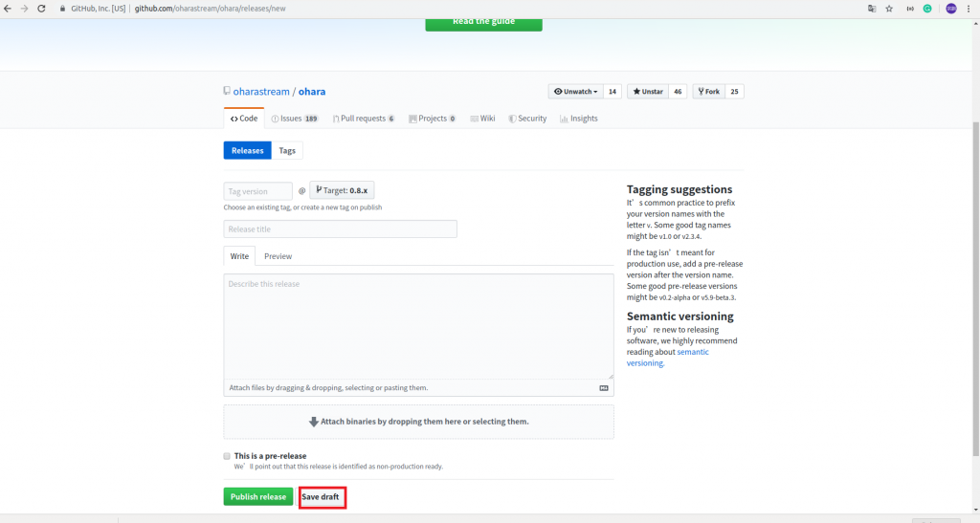Screen dimensions: 980x523
Task: Bookmark the page with star icon
Action: pyautogui.click(x=889, y=9)
